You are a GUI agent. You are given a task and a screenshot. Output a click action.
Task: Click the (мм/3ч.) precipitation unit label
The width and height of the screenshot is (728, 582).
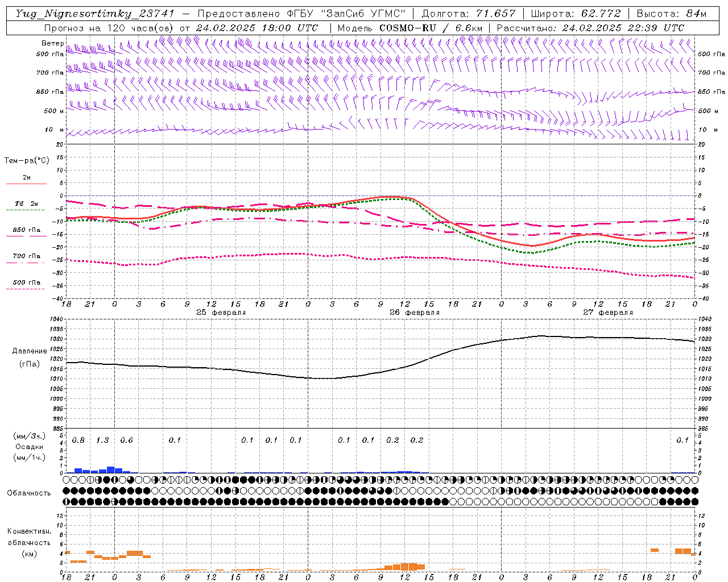click(x=29, y=436)
